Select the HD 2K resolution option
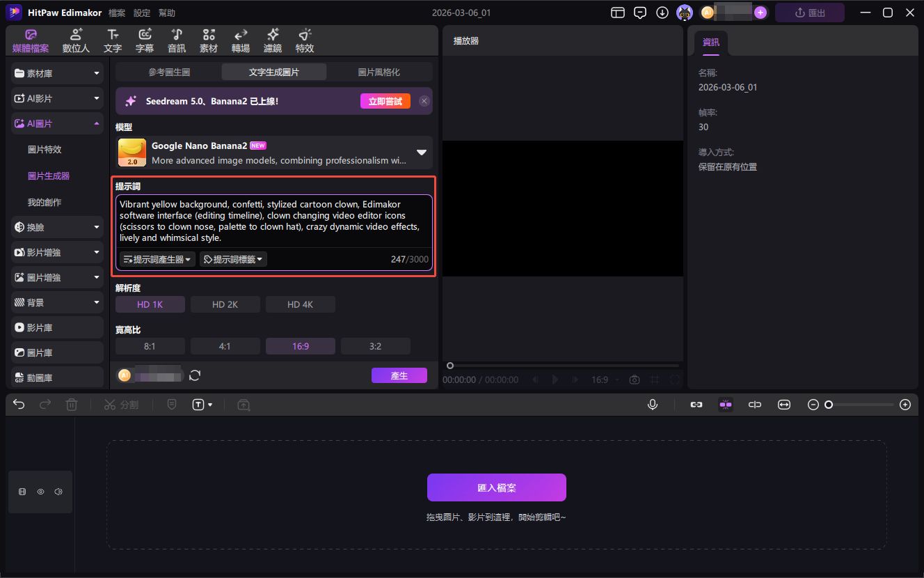The height and width of the screenshot is (578, 924). [x=225, y=304]
